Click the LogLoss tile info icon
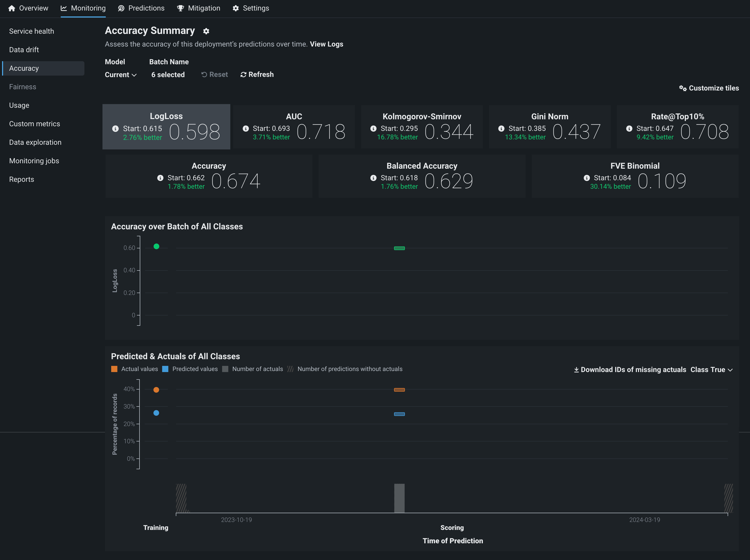This screenshot has height=560, width=750. tap(115, 129)
